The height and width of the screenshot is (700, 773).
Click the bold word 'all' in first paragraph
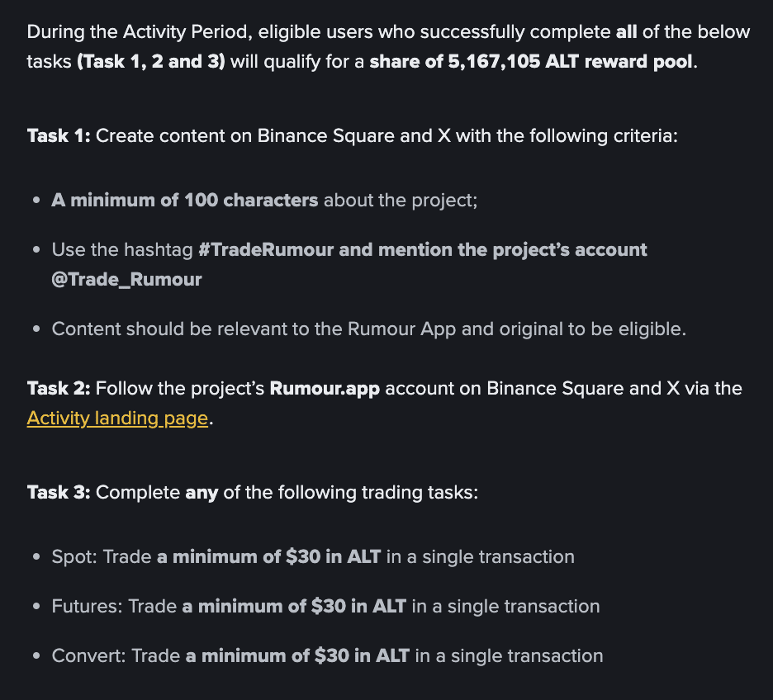click(x=627, y=32)
